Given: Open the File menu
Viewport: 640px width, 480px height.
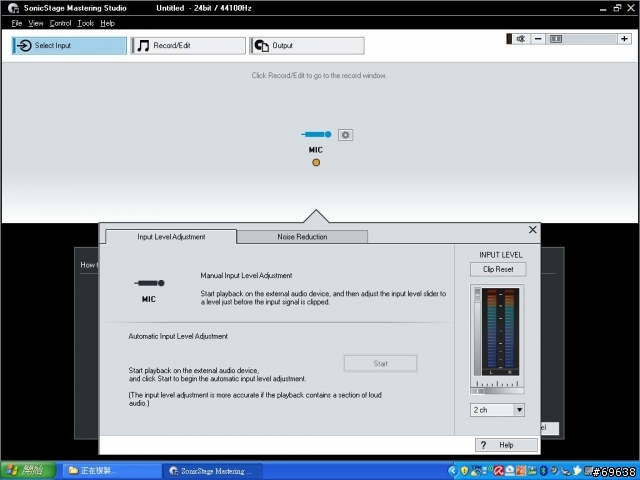Looking at the screenshot, I should tap(17, 23).
